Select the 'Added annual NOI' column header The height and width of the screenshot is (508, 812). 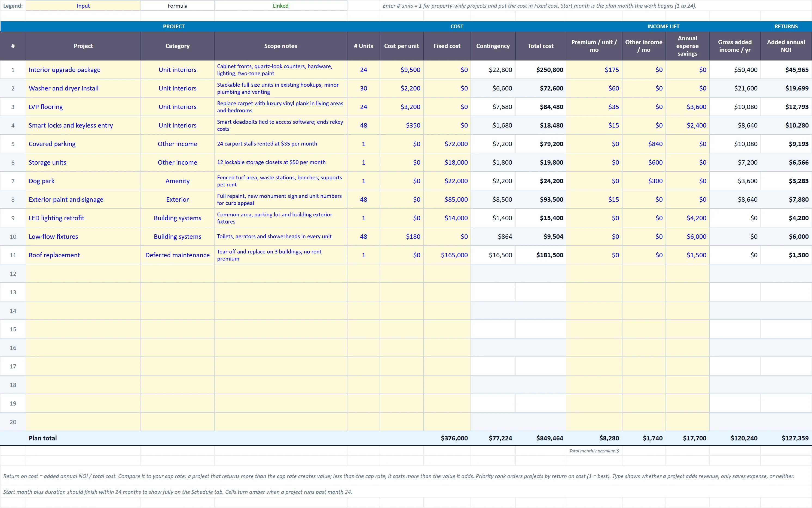[x=786, y=46]
